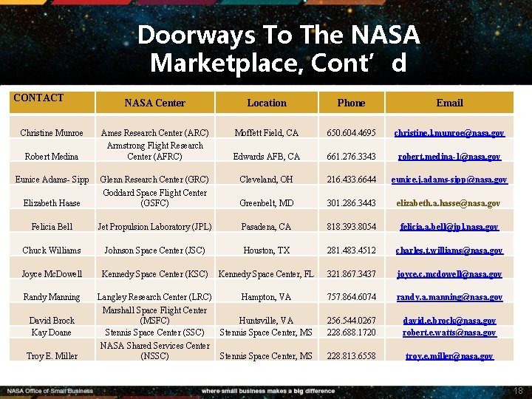Click the slide title Doorways To The NASA Marketplace
The height and width of the screenshot is (399, 532).
279,49
